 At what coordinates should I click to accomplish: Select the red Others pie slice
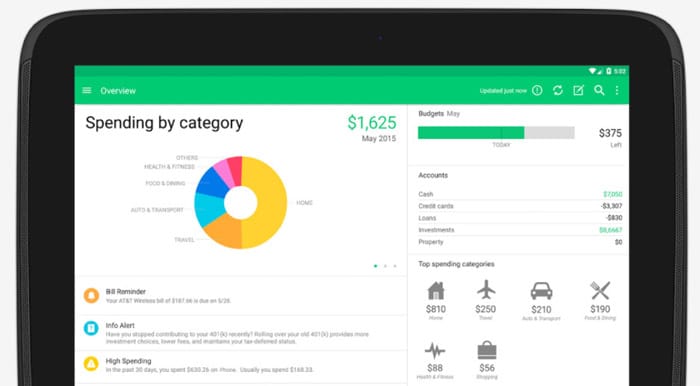[x=235, y=169]
